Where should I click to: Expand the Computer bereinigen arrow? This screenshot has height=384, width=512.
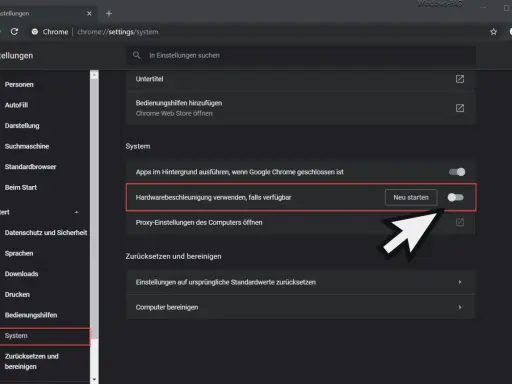[x=460, y=307]
